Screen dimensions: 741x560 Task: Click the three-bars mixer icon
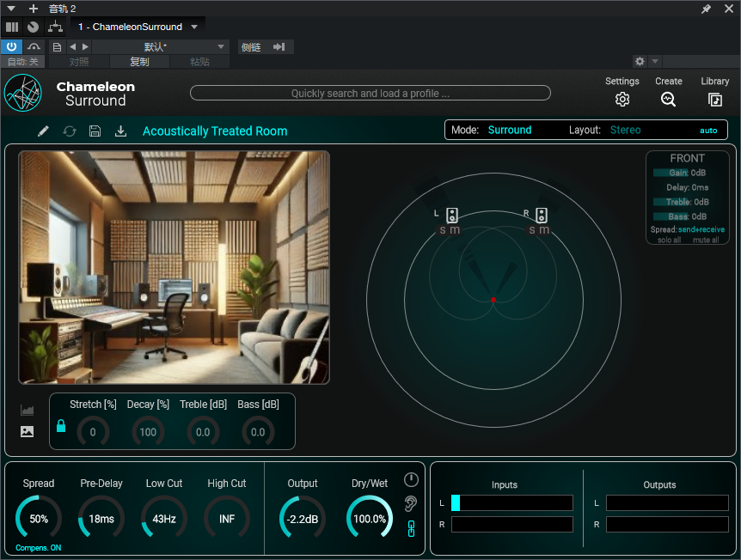coord(12,27)
